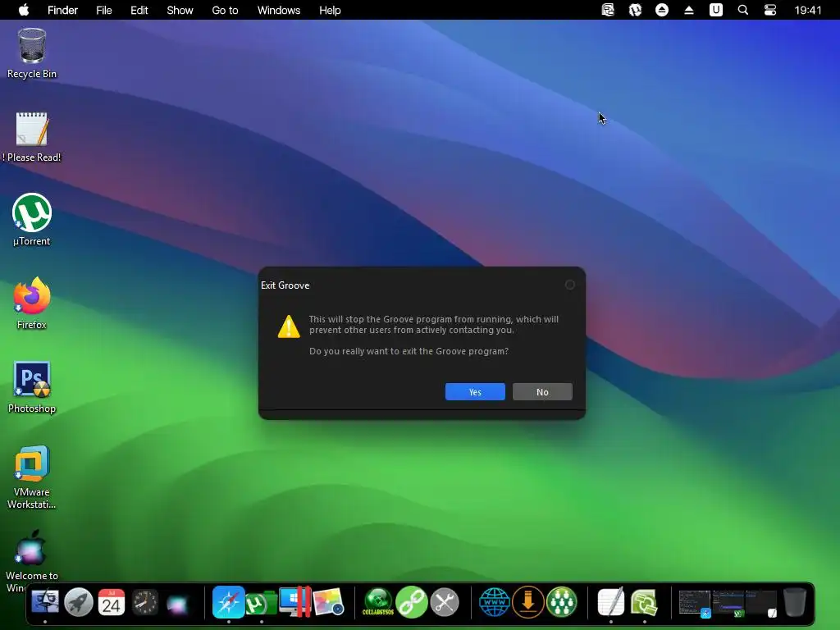Click the Groove tray icon in menu bar

[608, 10]
